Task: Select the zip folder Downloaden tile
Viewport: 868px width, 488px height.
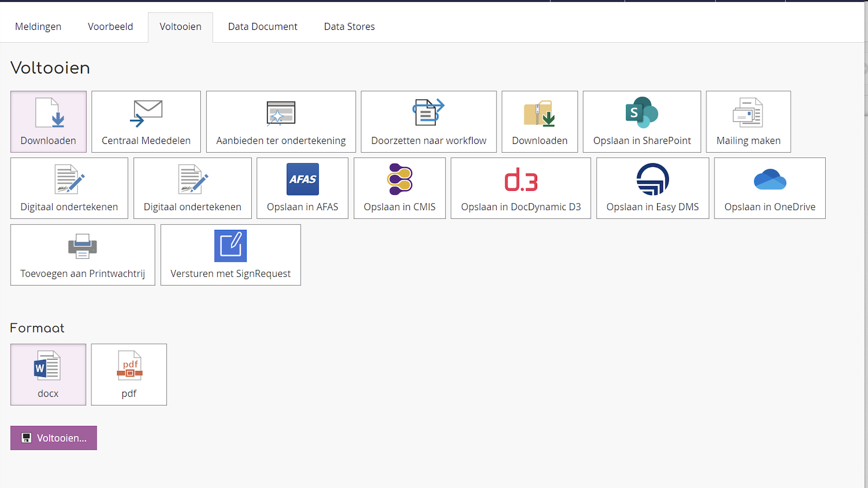Action: [x=539, y=122]
